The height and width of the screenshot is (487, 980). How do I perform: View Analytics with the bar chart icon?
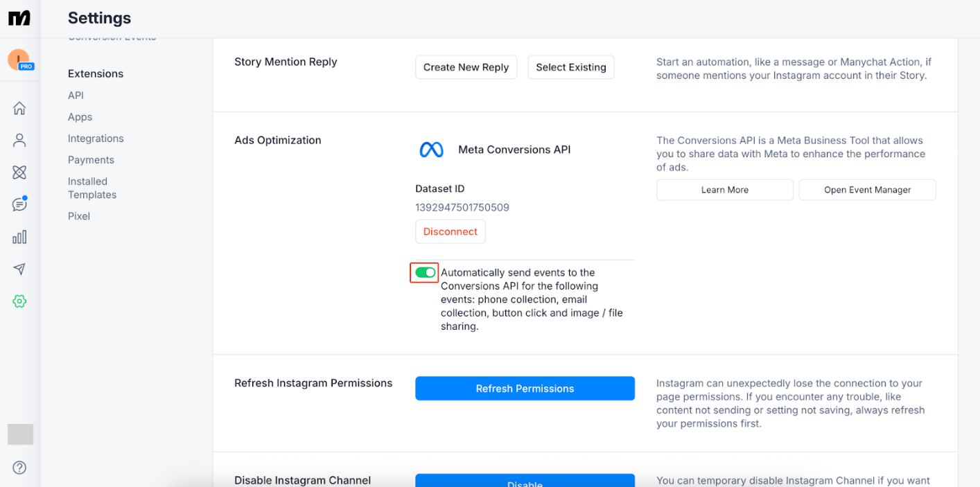(x=19, y=236)
